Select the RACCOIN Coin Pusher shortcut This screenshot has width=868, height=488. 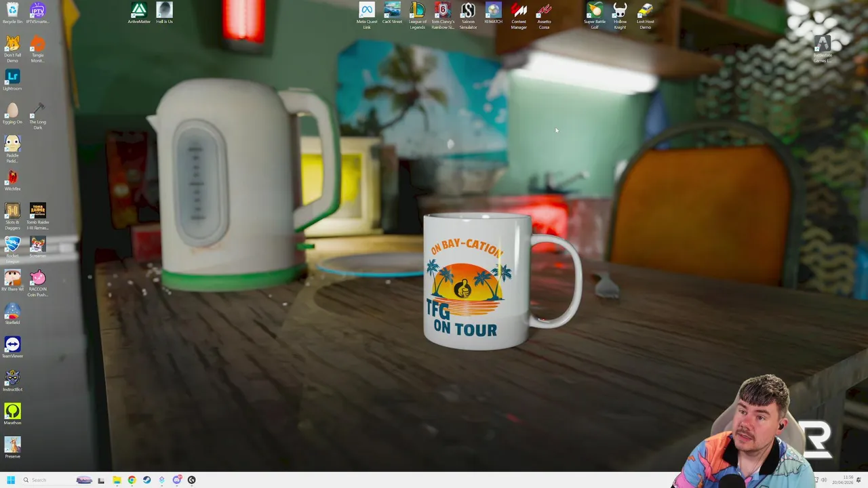click(x=37, y=283)
